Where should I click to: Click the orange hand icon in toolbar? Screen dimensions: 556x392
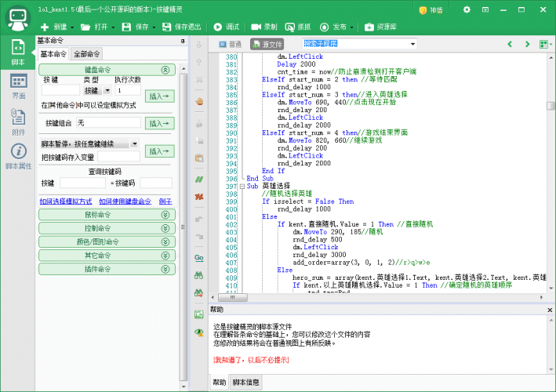click(199, 101)
